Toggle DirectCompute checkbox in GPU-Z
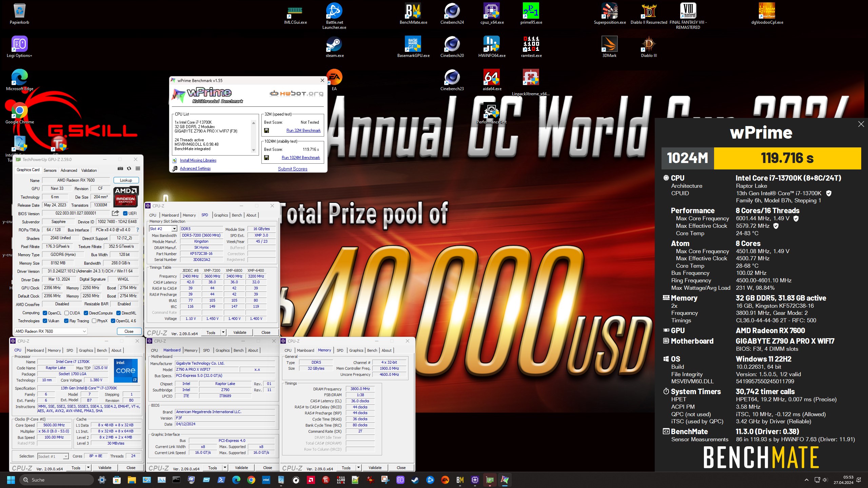 pos(86,313)
